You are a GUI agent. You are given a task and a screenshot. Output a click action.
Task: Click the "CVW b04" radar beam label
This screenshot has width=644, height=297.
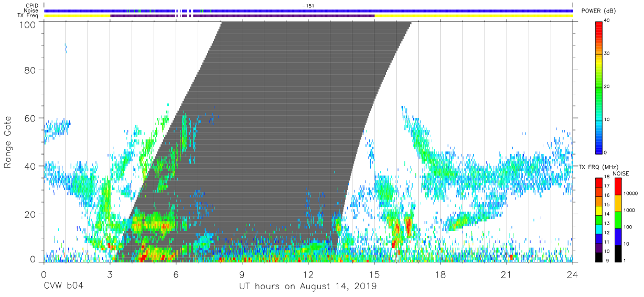click(x=63, y=287)
